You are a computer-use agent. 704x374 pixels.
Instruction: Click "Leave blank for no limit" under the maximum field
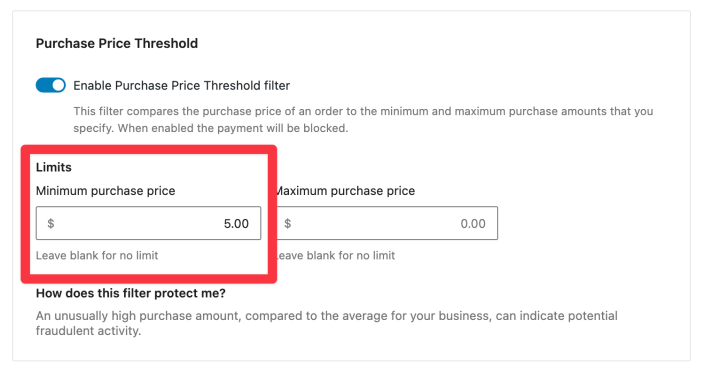coord(336,255)
